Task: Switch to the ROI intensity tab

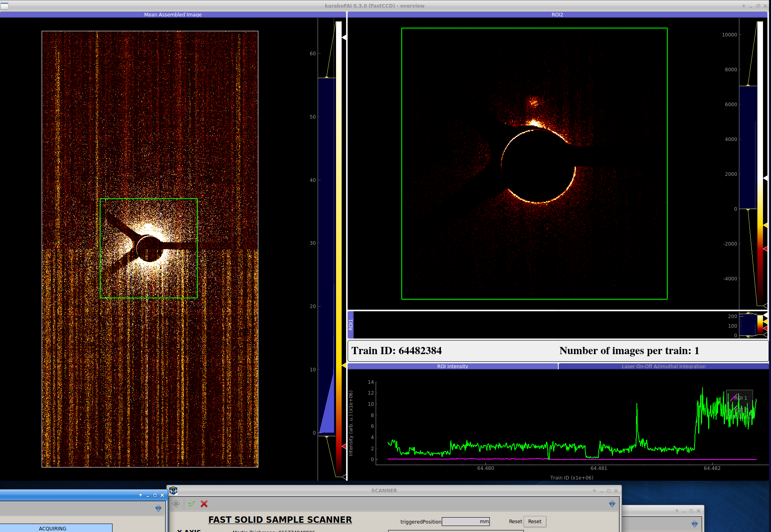Action: click(x=453, y=366)
